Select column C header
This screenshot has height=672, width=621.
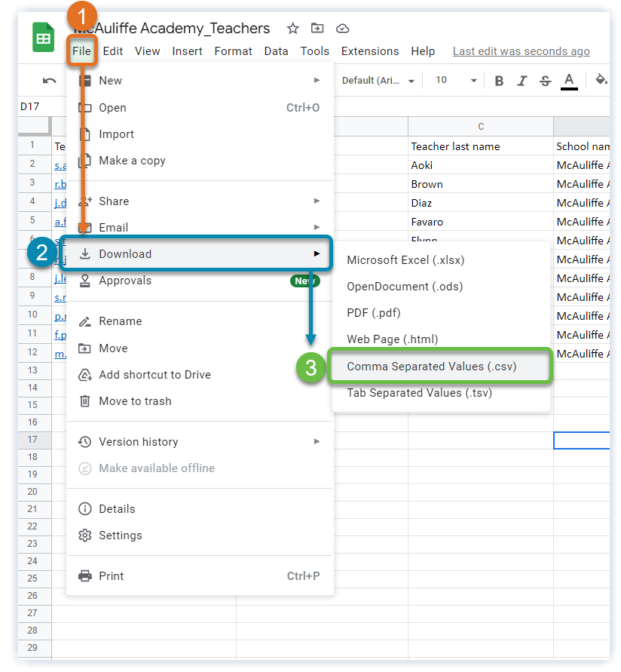[x=481, y=127]
